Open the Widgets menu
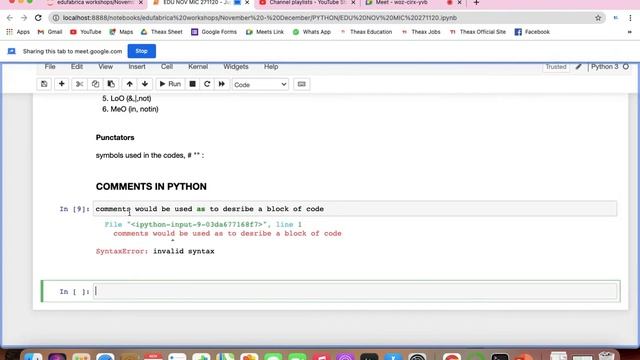This screenshot has width=640, height=360. [236, 67]
